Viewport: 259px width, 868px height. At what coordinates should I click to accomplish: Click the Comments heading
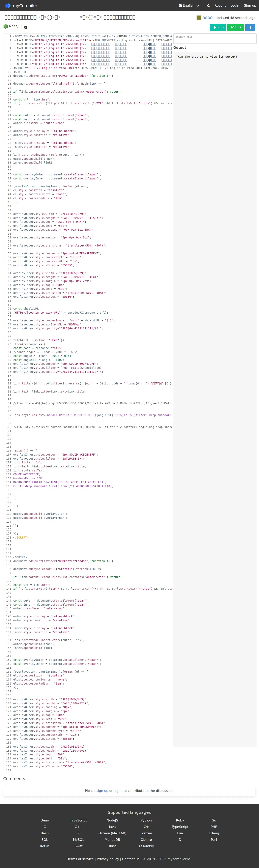[14, 778]
